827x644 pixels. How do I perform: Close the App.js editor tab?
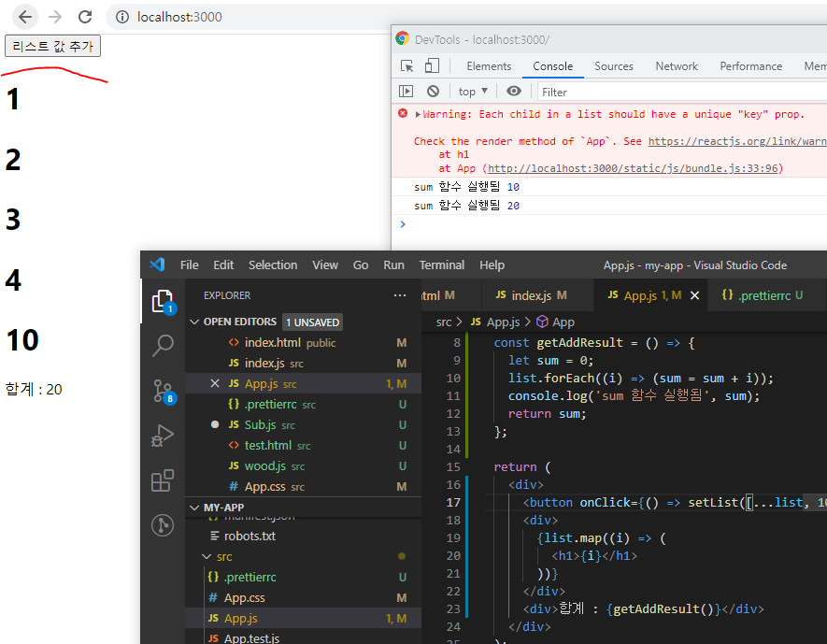694,295
